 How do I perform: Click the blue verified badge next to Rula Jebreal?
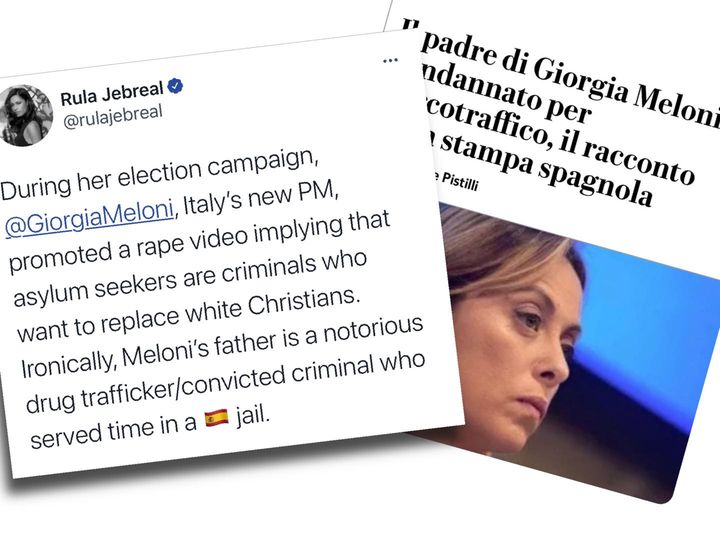pyautogui.click(x=175, y=85)
